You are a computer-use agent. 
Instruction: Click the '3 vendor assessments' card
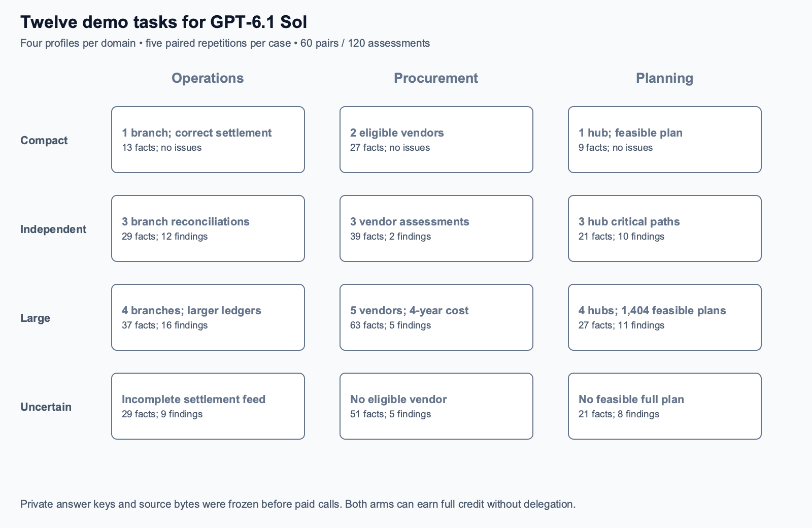click(436, 228)
